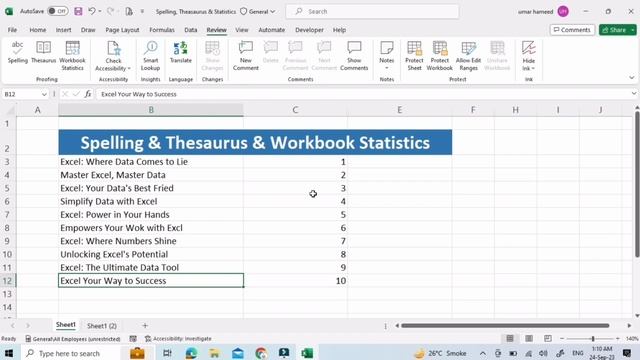Open the Undo history dropdown arrow
Screen dimensions: 640x360
point(100,11)
